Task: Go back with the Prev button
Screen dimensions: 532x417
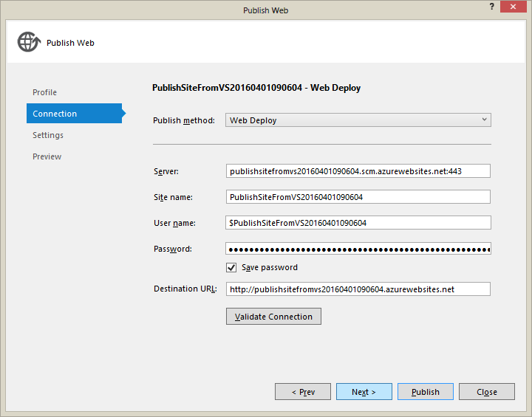Action: click(x=303, y=392)
